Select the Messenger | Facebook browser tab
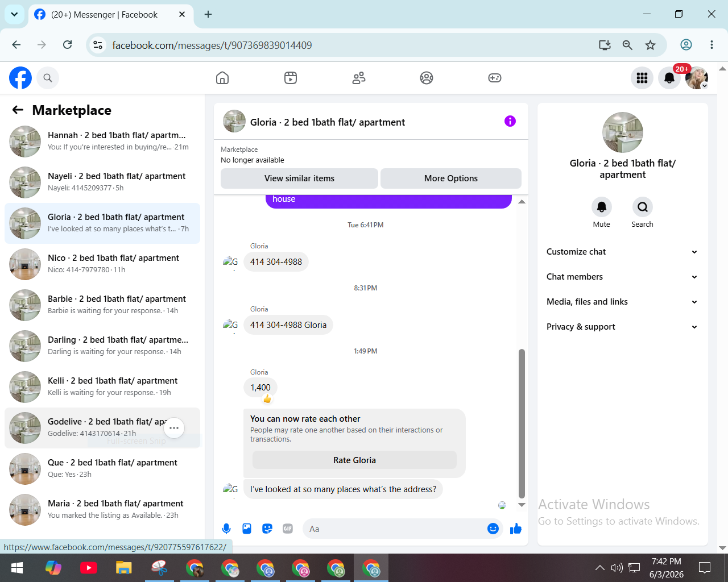728x582 pixels. [110, 15]
